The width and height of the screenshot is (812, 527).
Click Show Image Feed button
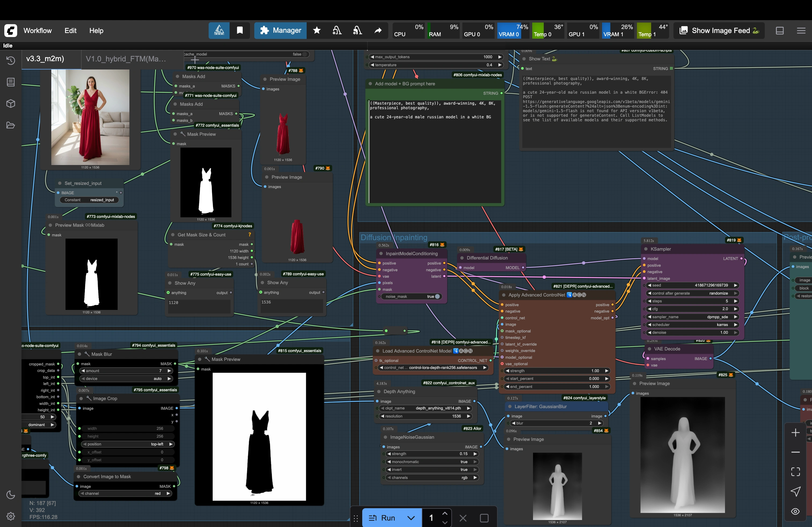point(719,31)
